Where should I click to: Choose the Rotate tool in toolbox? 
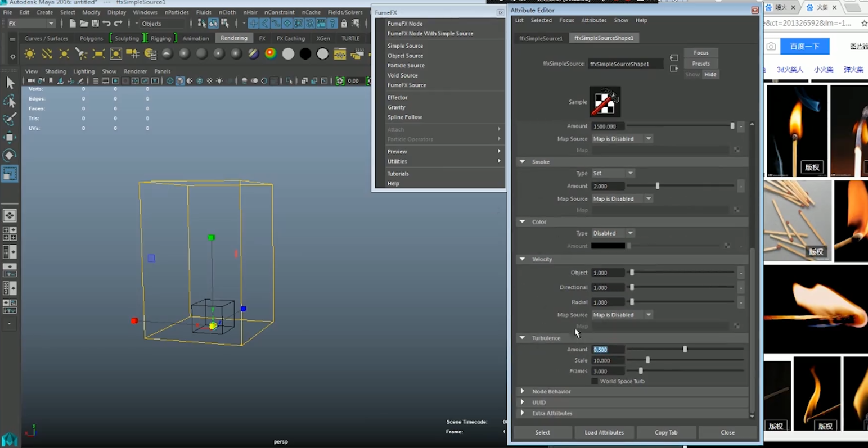10,155
